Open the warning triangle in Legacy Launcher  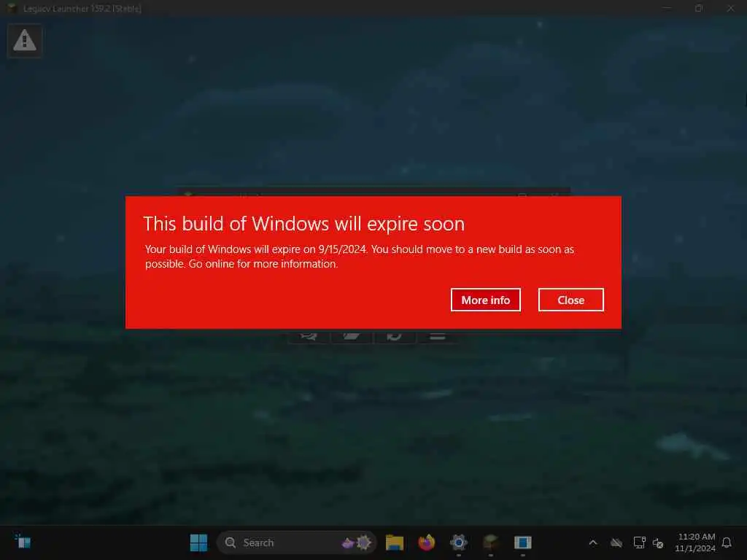25,41
